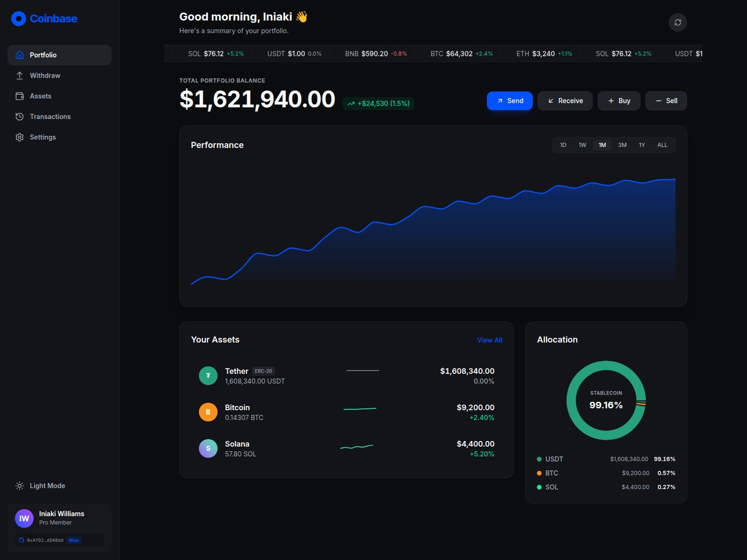Click the 57.80 SOL amount
Viewport: 747px width, 560px height.
click(240, 454)
